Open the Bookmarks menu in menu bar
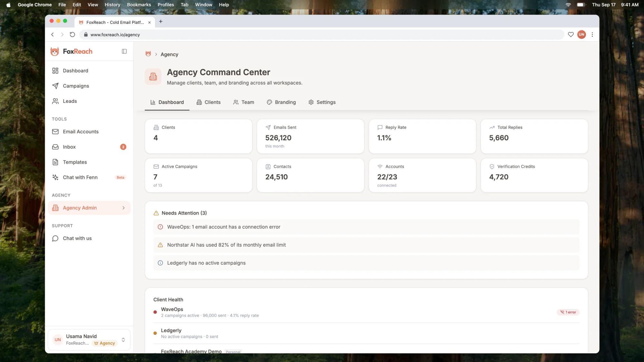 139,5
